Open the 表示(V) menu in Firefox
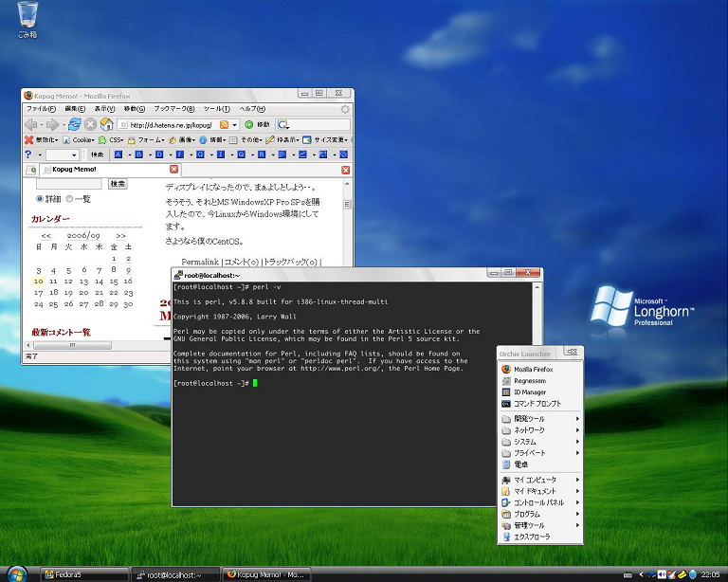 pos(104,109)
